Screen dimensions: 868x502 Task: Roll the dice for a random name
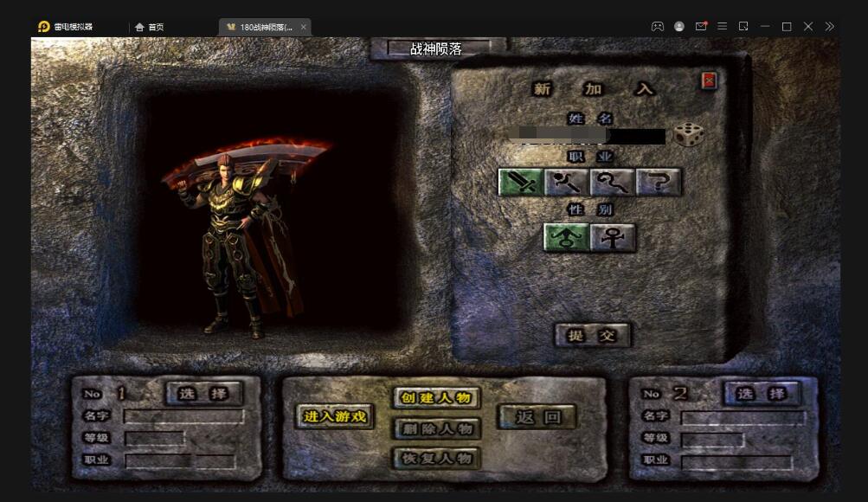pos(689,134)
